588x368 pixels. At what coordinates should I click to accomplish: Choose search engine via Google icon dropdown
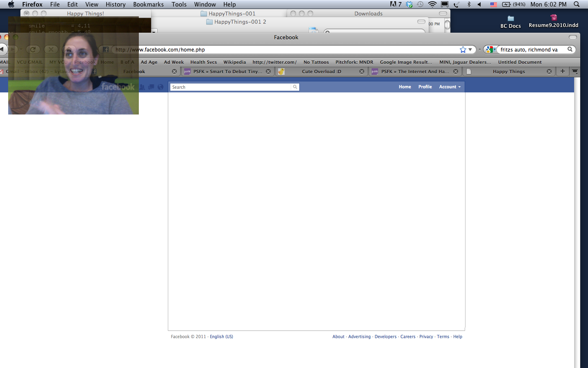click(x=490, y=49)
